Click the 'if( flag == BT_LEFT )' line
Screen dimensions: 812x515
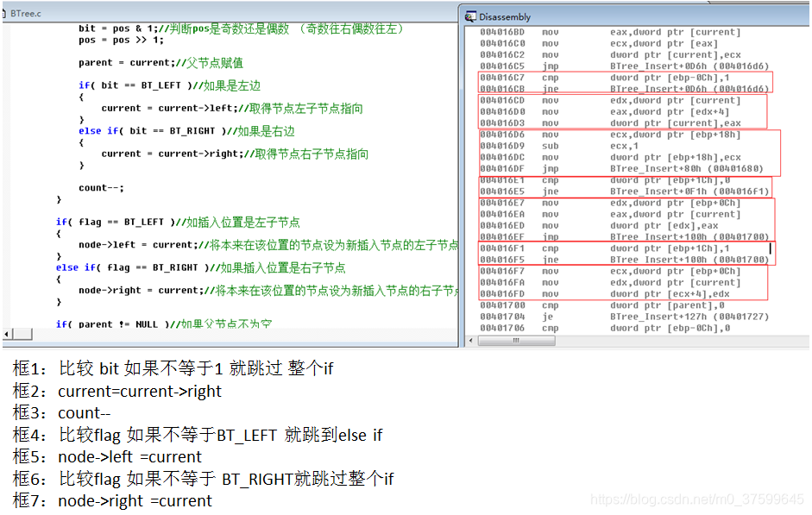tap(178, 222)
